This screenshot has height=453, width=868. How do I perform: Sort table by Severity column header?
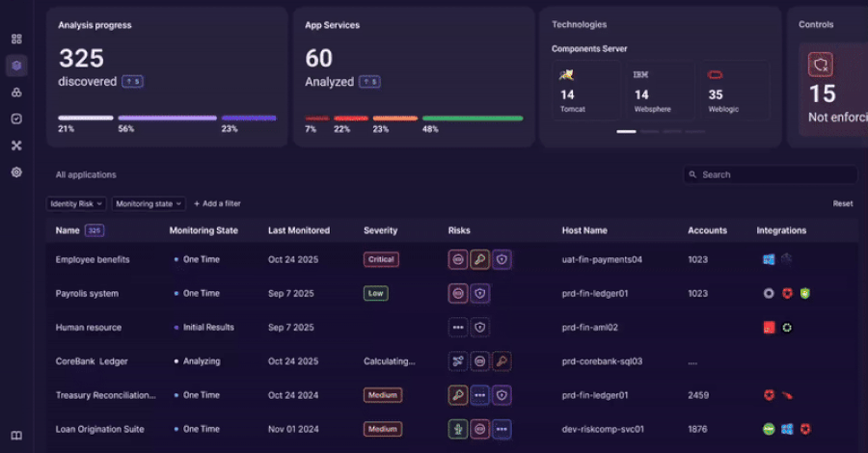[x=380, y=231]
